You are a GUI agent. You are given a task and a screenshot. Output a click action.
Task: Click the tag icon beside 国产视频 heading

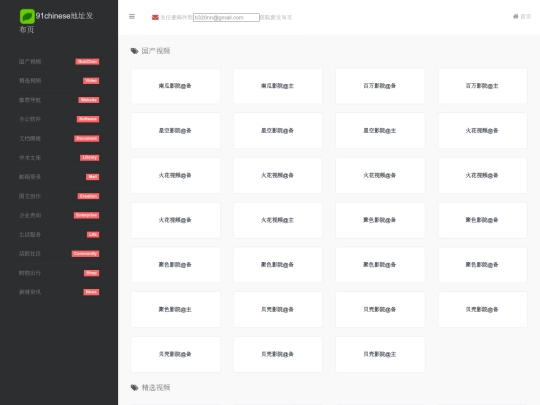134,51
